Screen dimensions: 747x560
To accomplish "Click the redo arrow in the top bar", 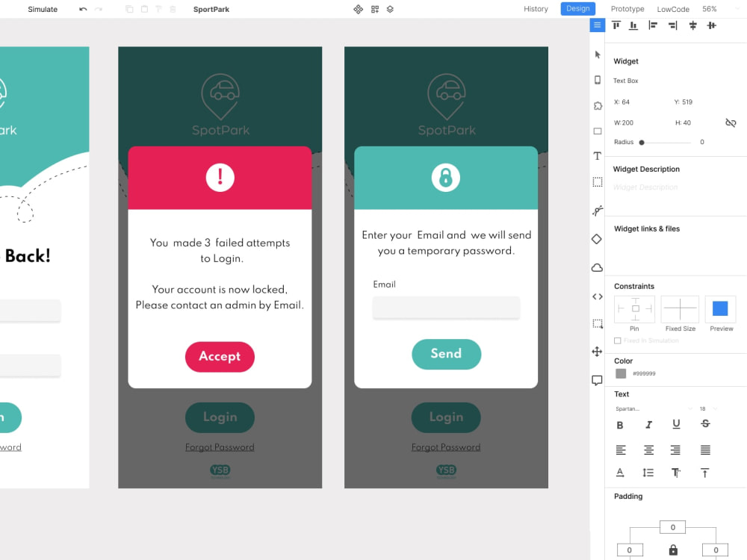I will [98, 9].
